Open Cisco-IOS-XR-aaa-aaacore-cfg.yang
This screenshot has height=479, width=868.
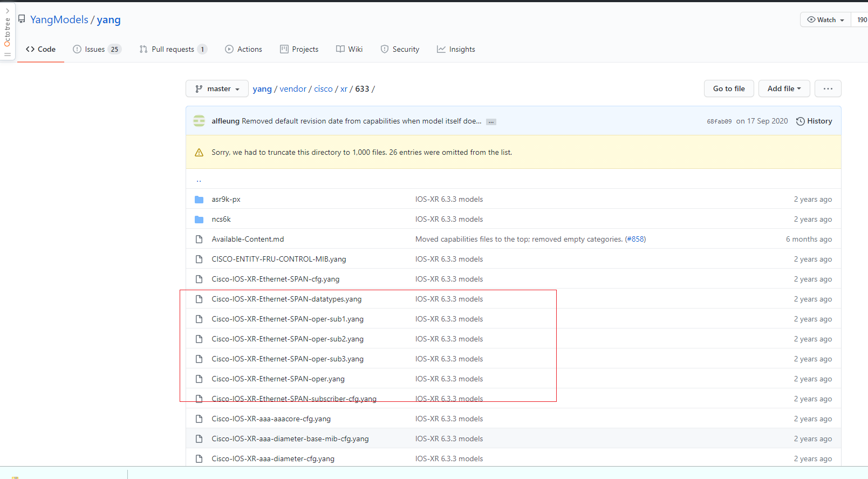coord(271,419)
